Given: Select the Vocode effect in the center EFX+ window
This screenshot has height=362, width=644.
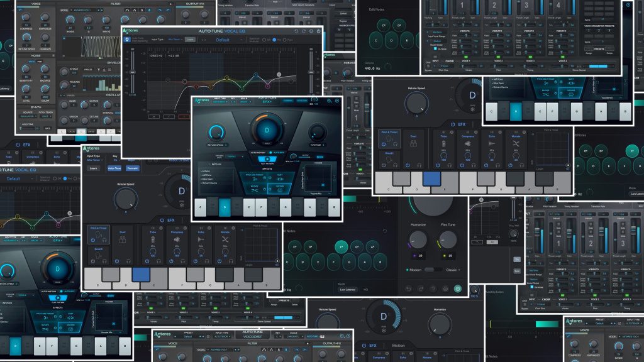Looking at the screenshot, I should click(x=280, y=189).
